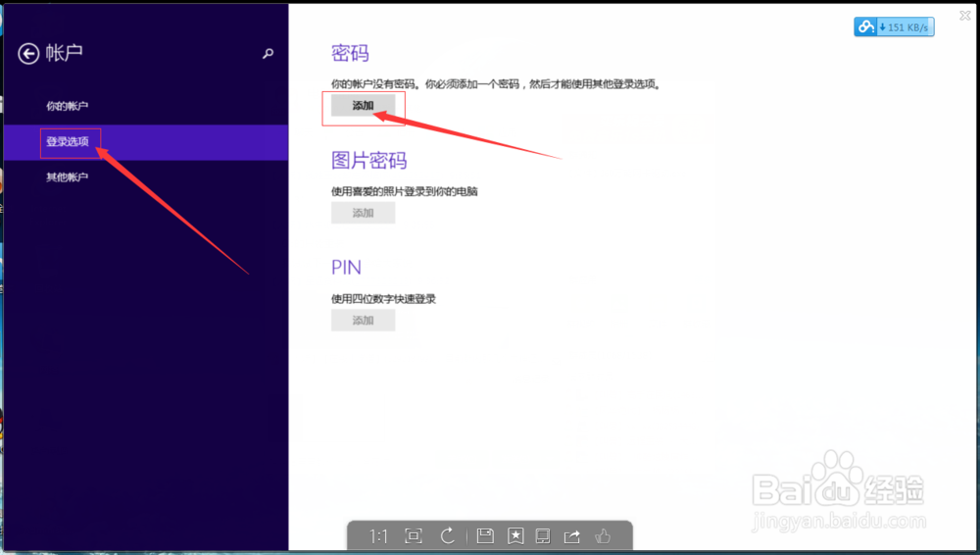Click 添加 under the PIN heading
Screen dimensions: 980x555
[x=364, y=321]
